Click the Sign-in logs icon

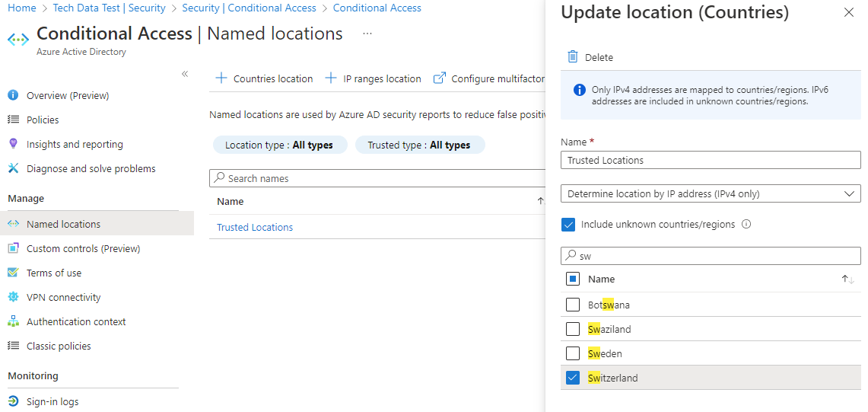[13, 401]
